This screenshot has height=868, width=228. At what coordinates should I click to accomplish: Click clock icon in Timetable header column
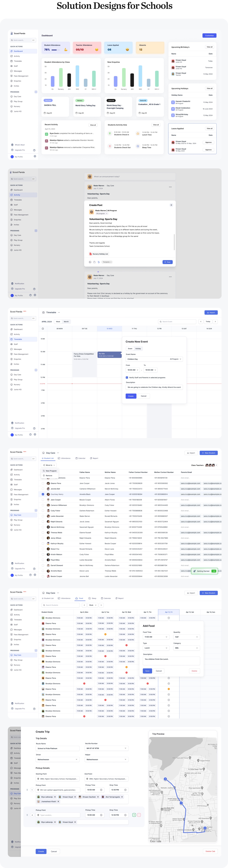tap(43, 328)
